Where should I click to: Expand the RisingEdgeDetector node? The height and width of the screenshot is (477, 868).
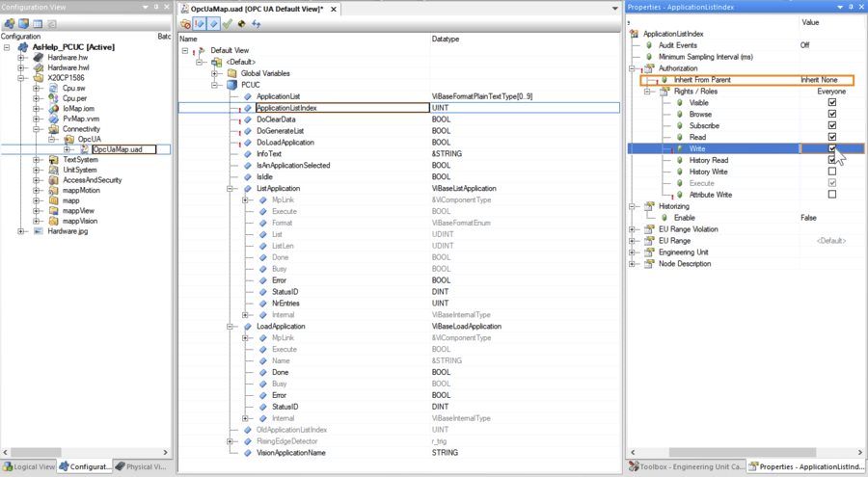230,441
